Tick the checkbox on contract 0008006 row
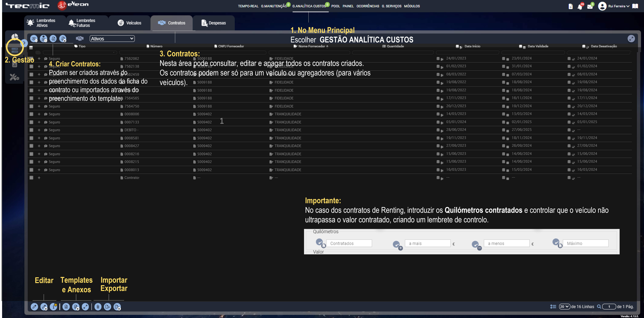 [x=31, y=114]
